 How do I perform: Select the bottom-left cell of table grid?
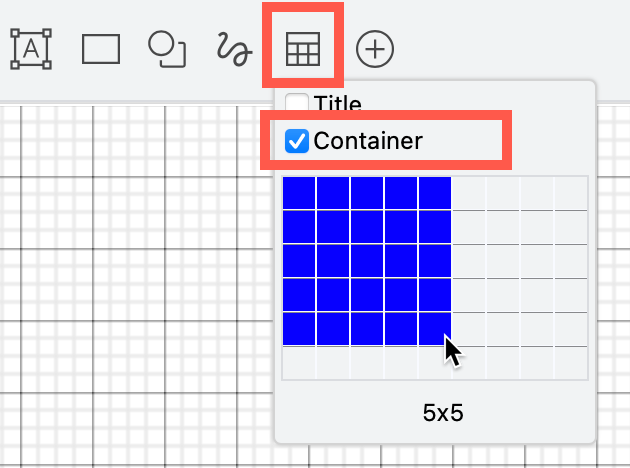point(299,362)
